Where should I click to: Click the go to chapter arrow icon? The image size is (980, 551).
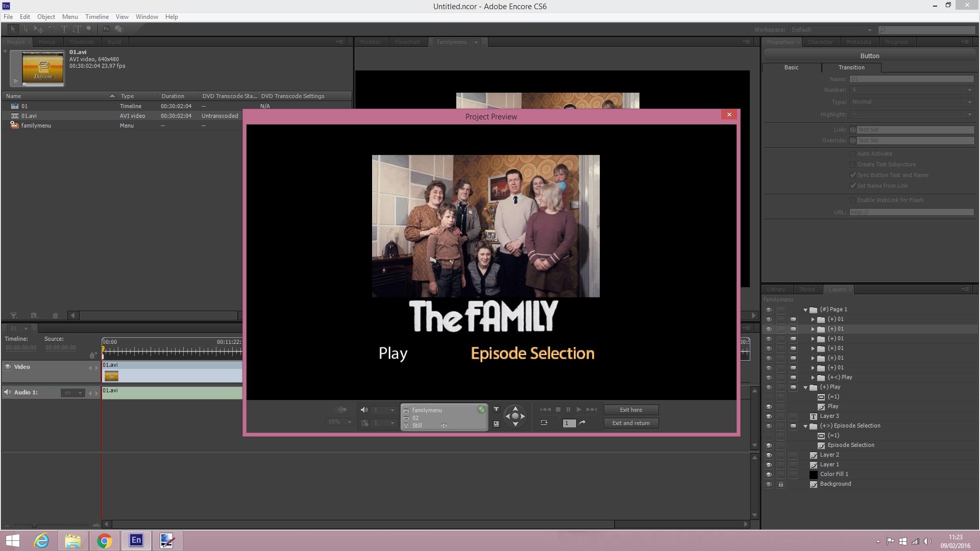582,423
